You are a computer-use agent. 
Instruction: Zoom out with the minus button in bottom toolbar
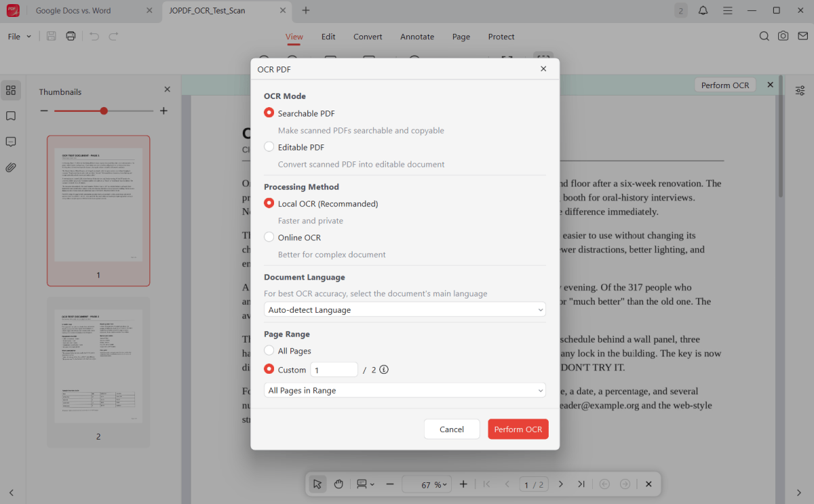[x=390, y=484]
